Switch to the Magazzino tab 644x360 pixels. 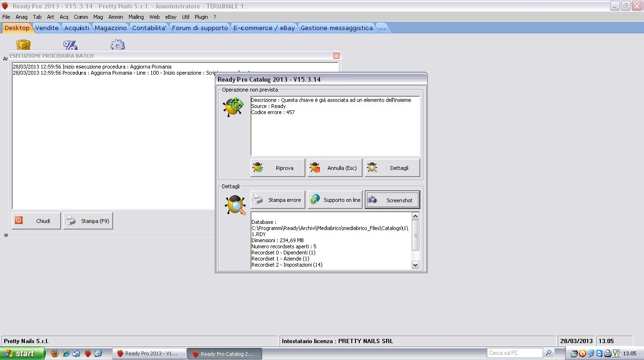111,28
